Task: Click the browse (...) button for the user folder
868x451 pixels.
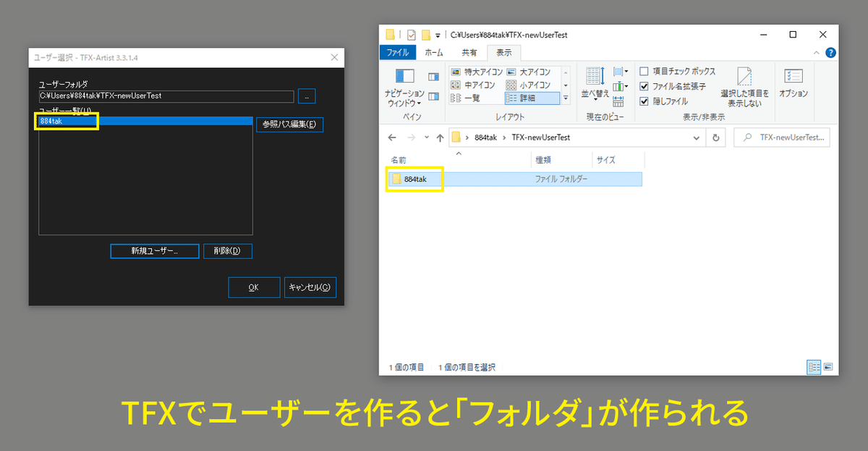Action: [307, 96]
